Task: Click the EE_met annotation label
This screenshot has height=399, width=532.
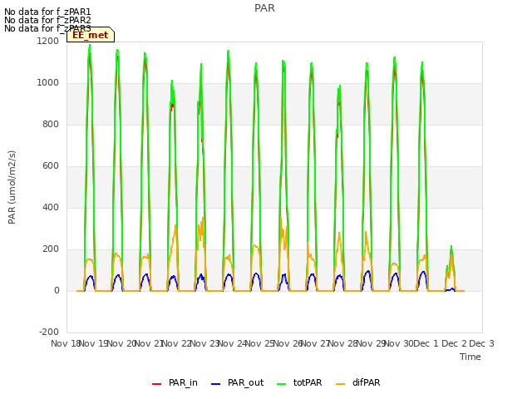Action: [x=91, y=35]
